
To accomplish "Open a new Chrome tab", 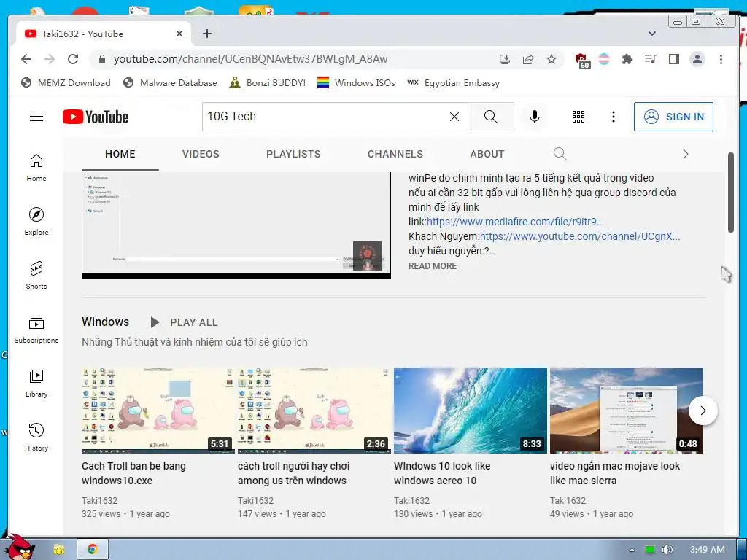I will (x=206, y=34).
